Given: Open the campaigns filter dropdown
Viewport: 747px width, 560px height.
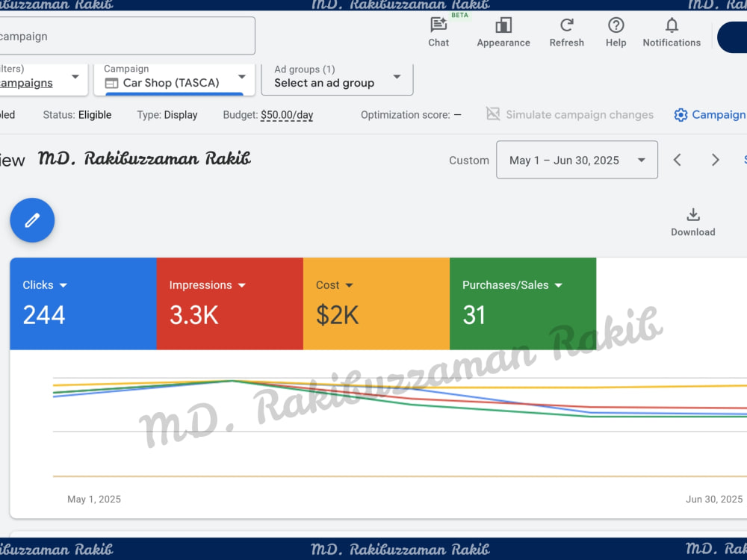Looking at the screenshot, I should click(x=43, y=79).
